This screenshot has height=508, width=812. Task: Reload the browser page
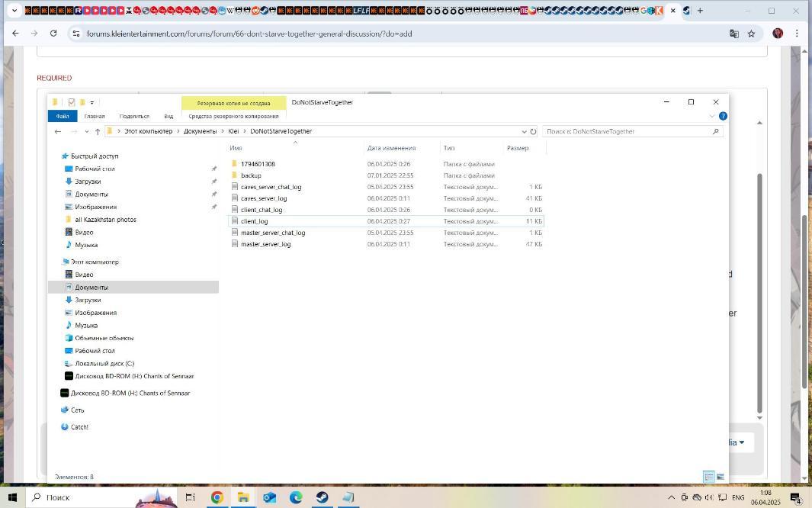coord(53,34)
